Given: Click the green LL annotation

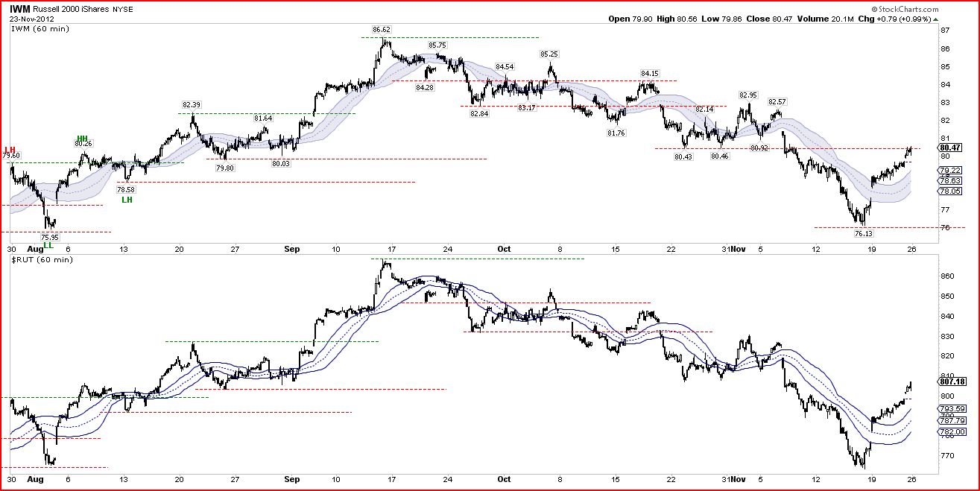Looking at the screenshot, I should tap(48, 244).
